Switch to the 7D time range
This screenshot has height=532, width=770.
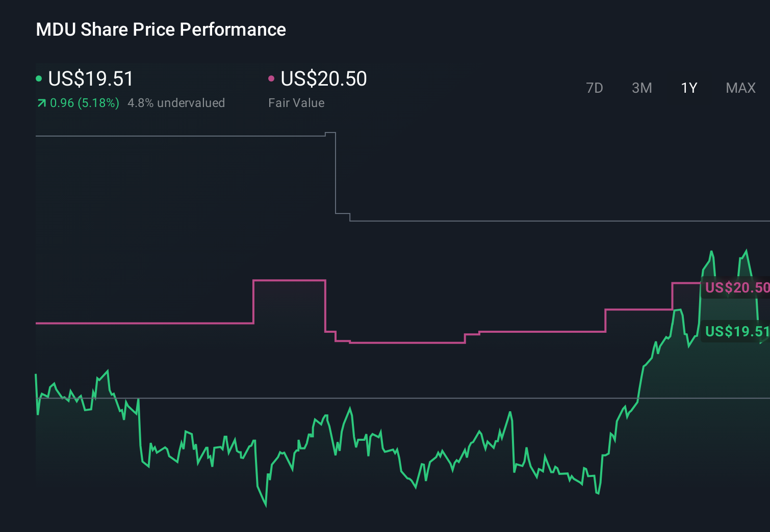pos(595,88)
